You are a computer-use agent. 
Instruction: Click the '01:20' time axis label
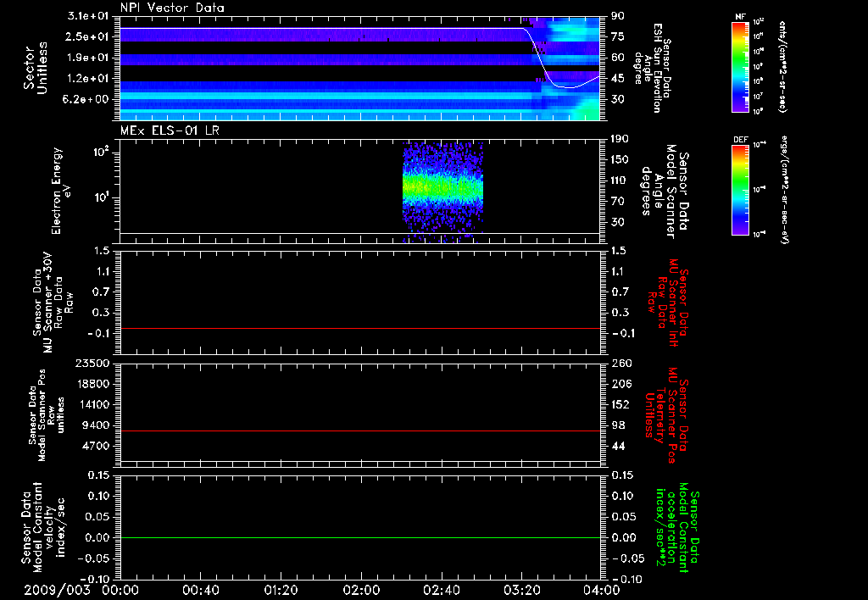tap(281, 591)
